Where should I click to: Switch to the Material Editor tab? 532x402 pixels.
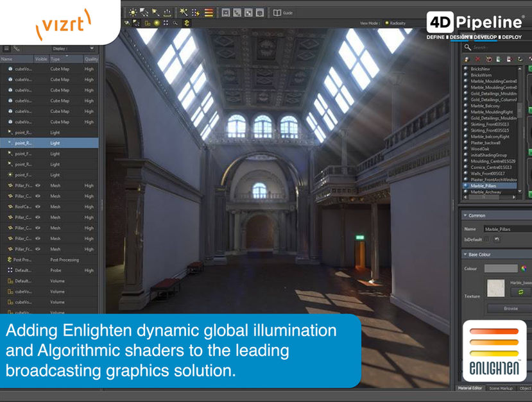point(470,388)
